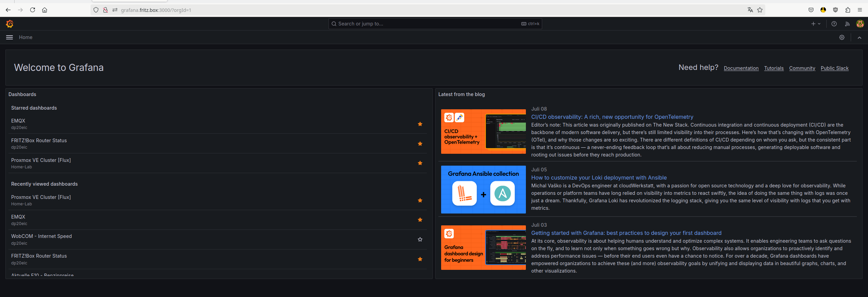Bookmark this page with star icon
This screenshot has height=297, width=868.
[760, 10]
